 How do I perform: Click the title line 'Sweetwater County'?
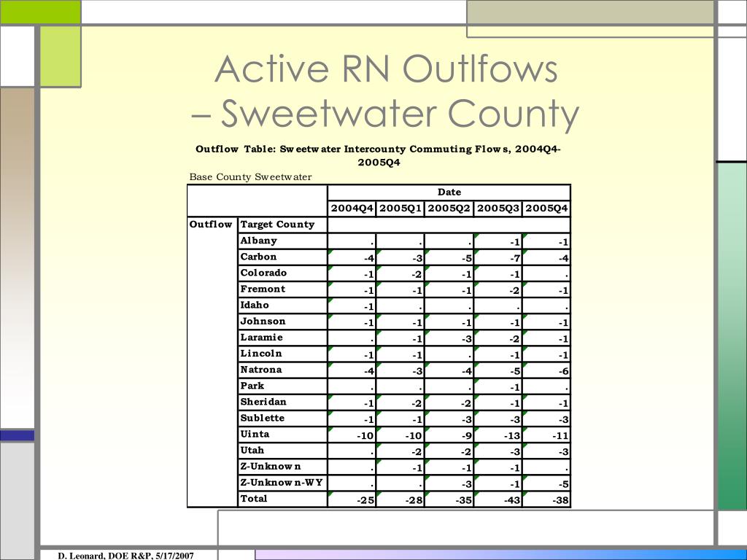tap(400, 114)
